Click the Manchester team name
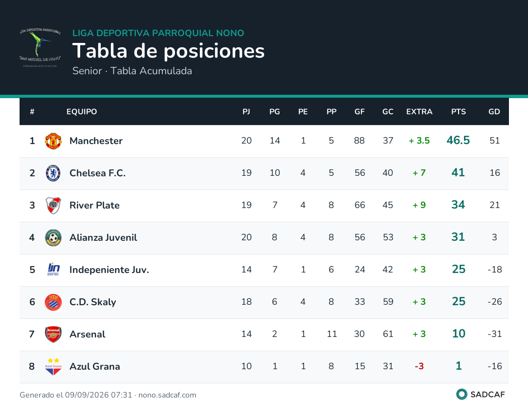The height and width of the screenshot is (420, 528). 96,141
